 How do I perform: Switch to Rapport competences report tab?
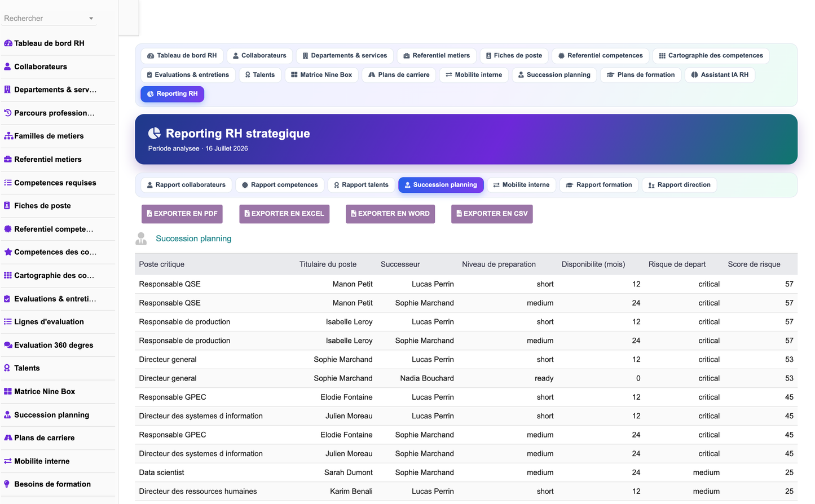[x=280, y=185]
